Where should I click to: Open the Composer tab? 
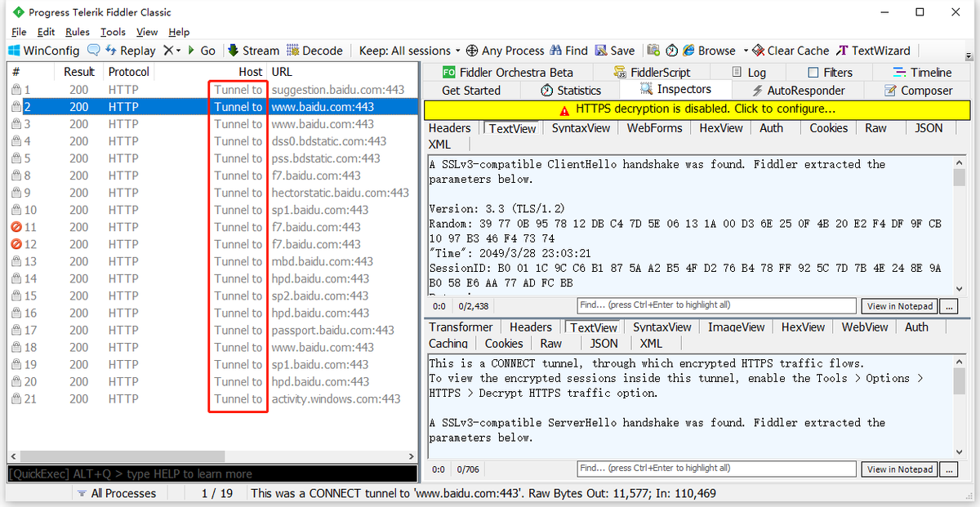pyautogui.click(x=918, y=91)
